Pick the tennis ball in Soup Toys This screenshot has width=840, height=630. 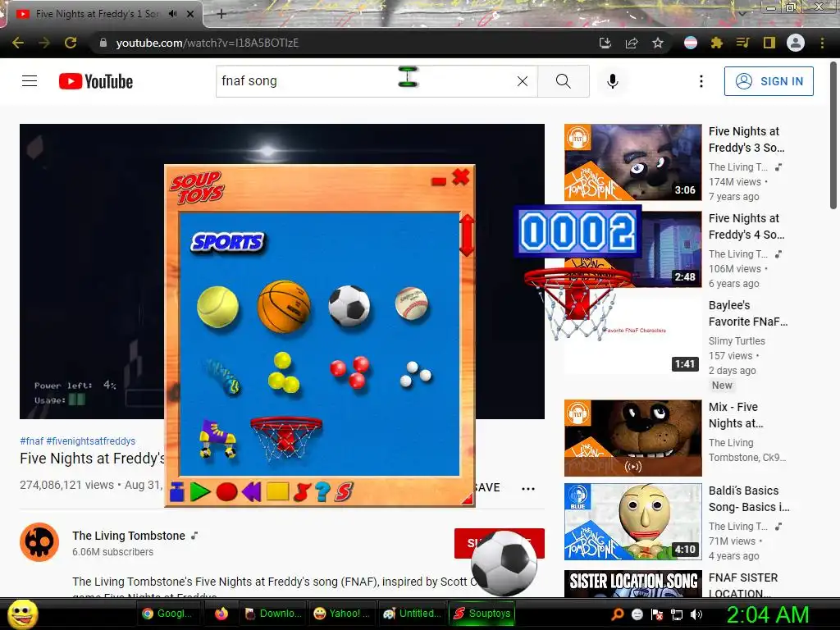click(x=217, y=307)
